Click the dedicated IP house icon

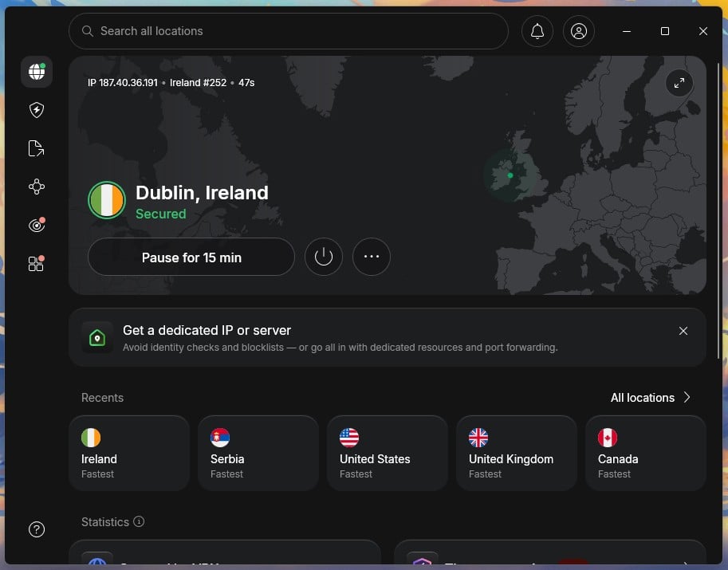97,337
